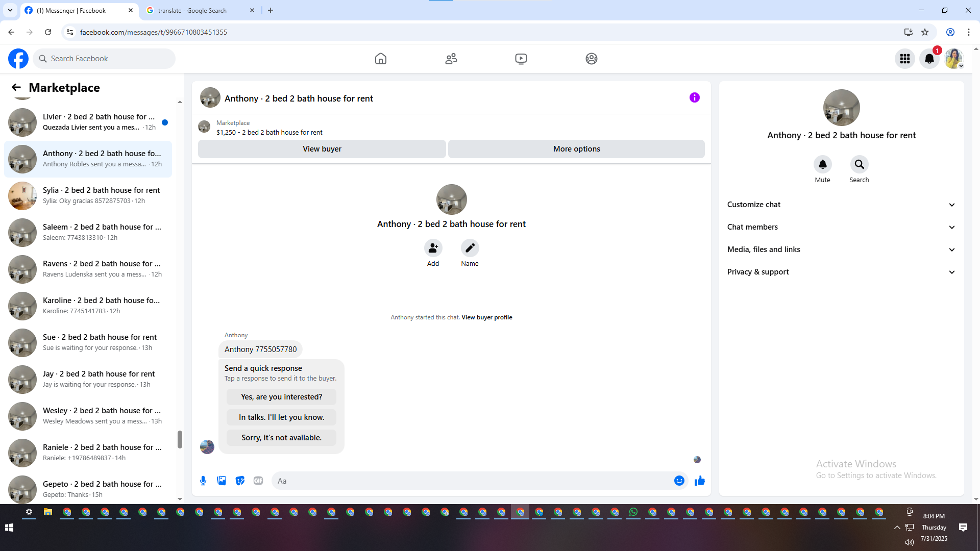Expand Privacy & support section
980x551 pixels.
coord(841,272)
